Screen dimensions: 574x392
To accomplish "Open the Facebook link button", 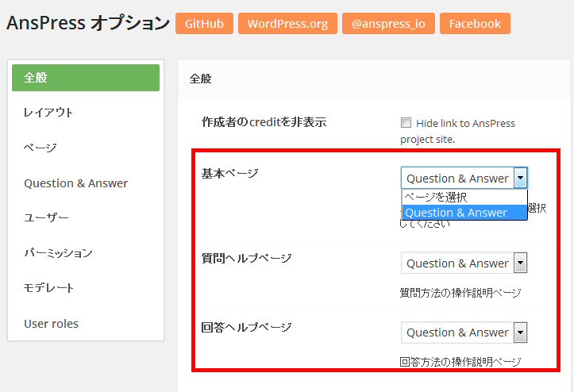I will [475, 24].
